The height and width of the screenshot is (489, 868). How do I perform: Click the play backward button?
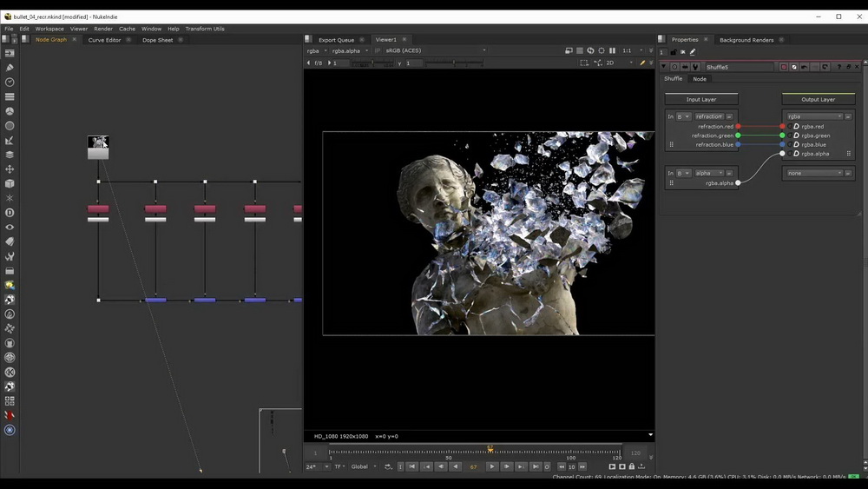(455, 466)
